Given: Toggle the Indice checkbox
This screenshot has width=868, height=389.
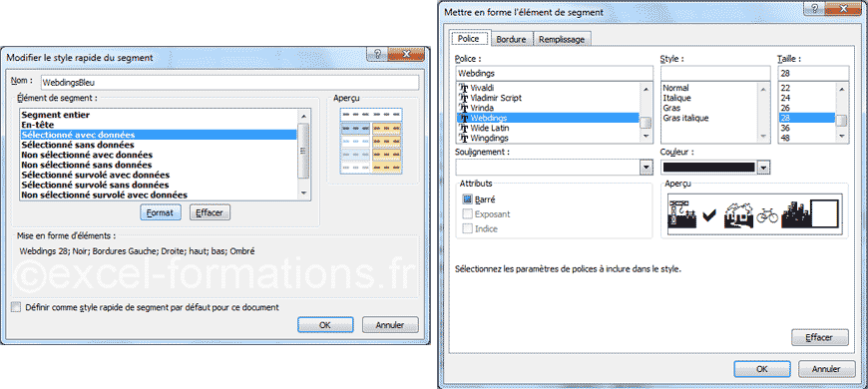Looking at the screenshot, I should click(467, 228).
